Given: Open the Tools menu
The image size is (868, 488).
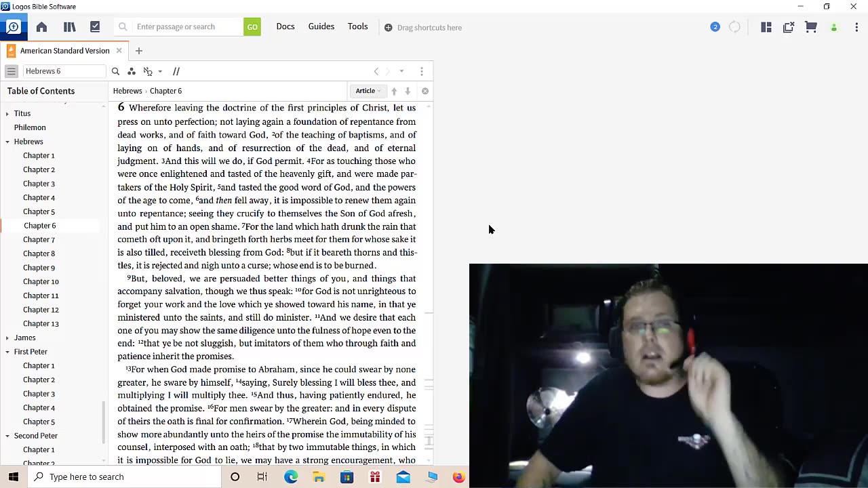Looking at the screenshot, I should click(358, 26).
